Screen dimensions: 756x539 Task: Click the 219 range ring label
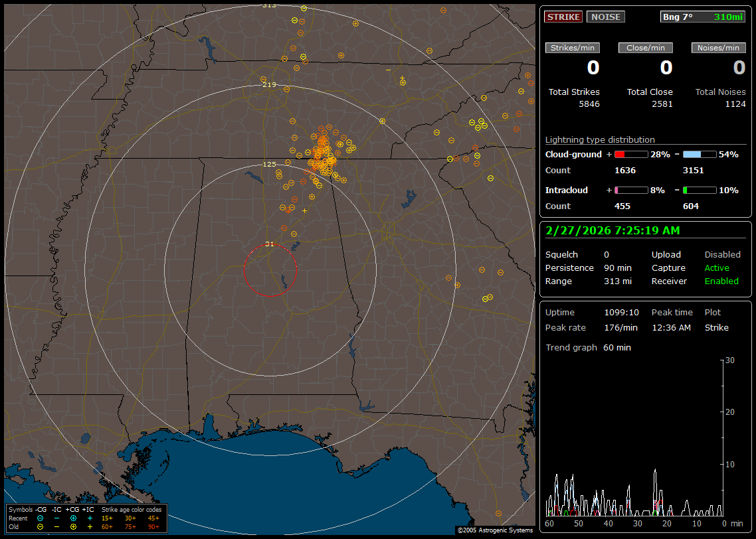pos(269,85)
